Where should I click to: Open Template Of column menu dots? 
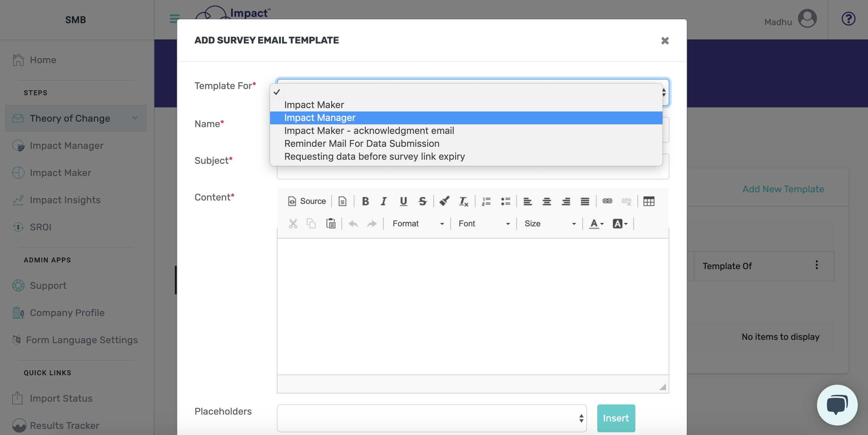pos(817,265)
